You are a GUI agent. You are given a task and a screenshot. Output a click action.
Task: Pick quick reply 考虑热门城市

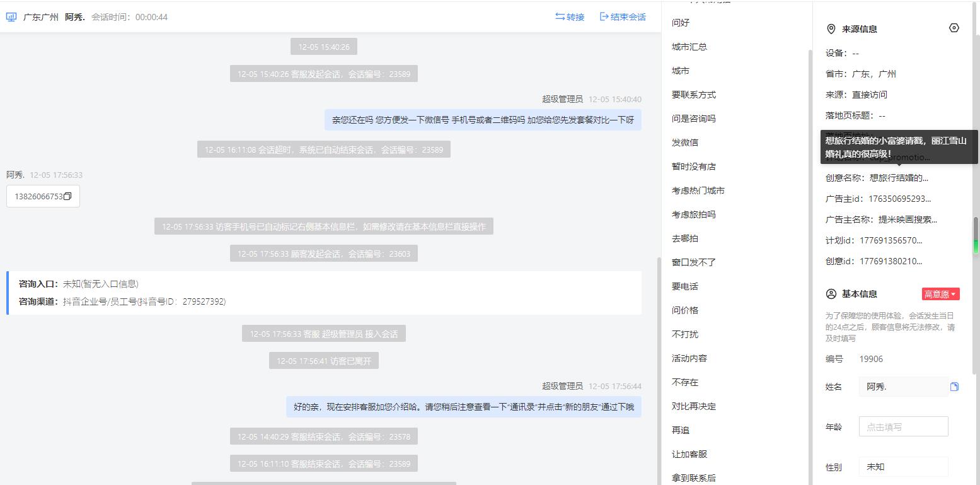pyautogui.click(x=698, y=190)
